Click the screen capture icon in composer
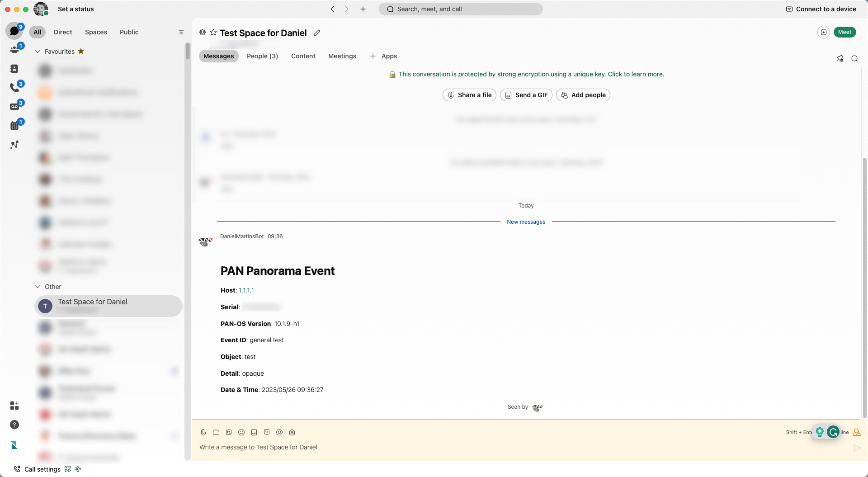Screen dimensions: 868x477 (216, 432)
